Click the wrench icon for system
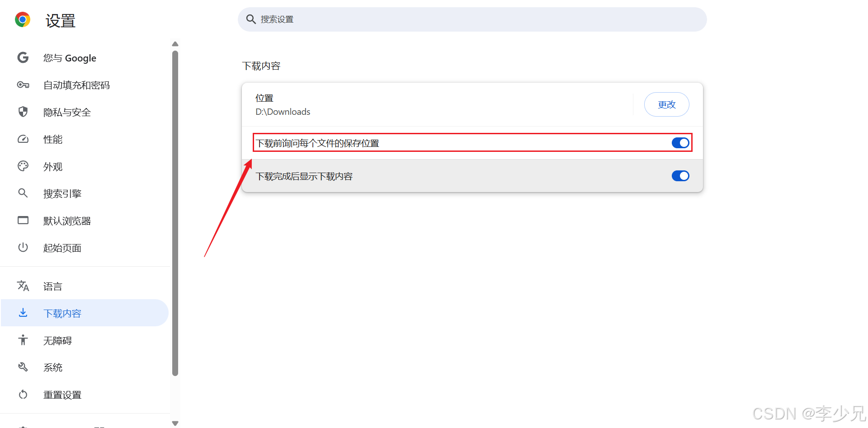The image size is (868, 428). coord(23,367)
